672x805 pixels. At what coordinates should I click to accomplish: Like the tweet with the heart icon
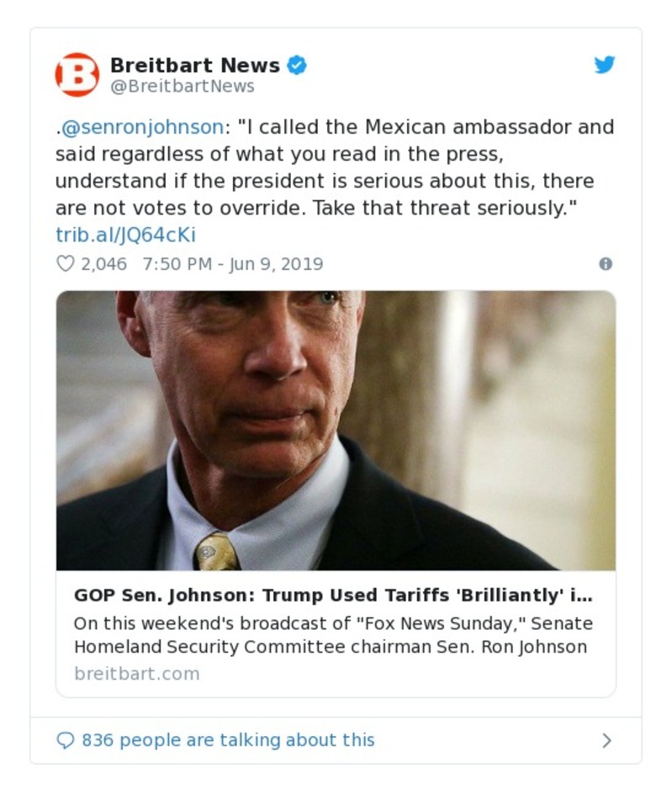point(65,264)
